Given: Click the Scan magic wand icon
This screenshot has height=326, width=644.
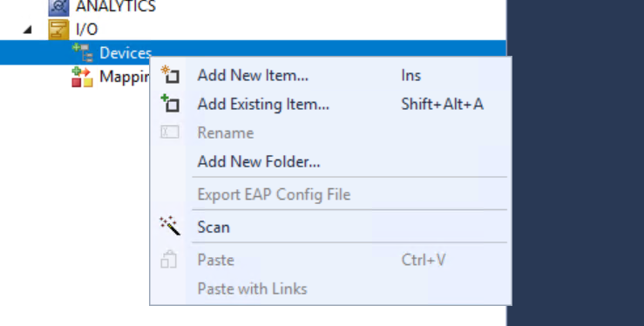Looking at the screenshot, I should (170, 226).
